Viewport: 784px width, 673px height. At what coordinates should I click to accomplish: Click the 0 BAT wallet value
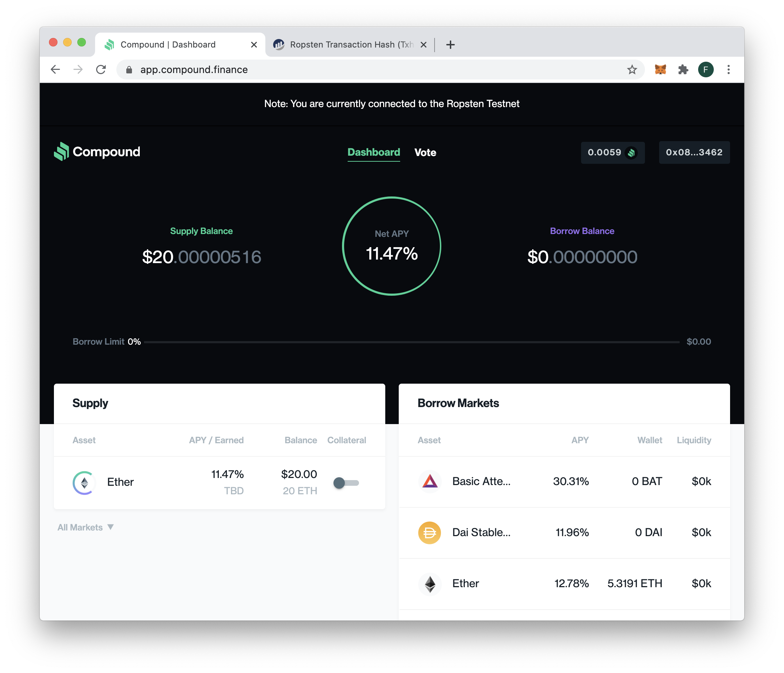coord(647,482)
